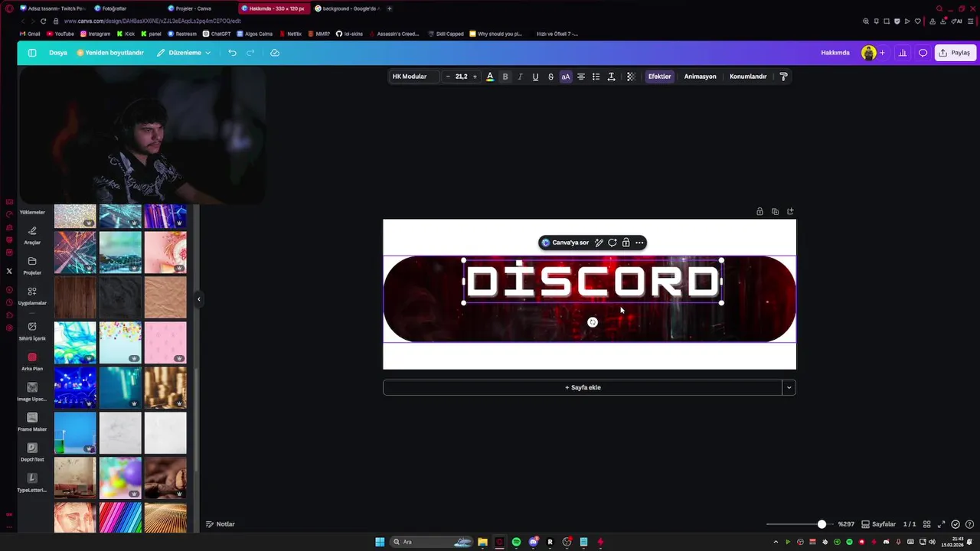Open Arka Plan in the side panel
Viewport: 980px width, 551px height.
32,362
